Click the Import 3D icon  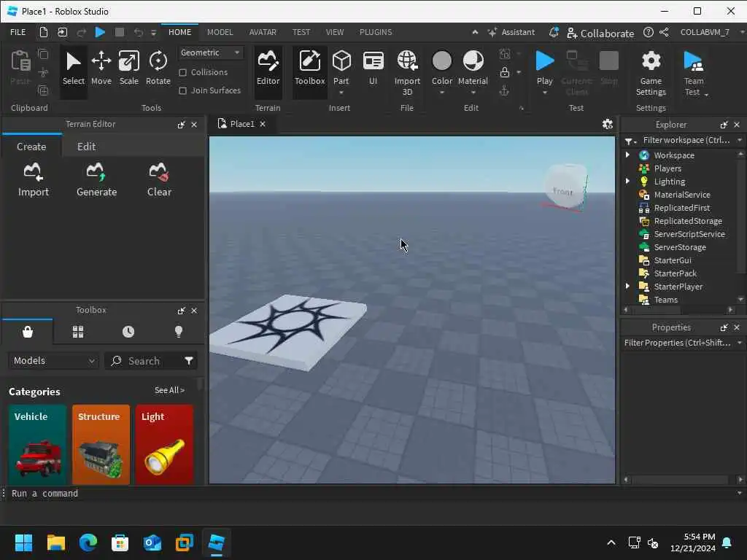click(407, 61)
